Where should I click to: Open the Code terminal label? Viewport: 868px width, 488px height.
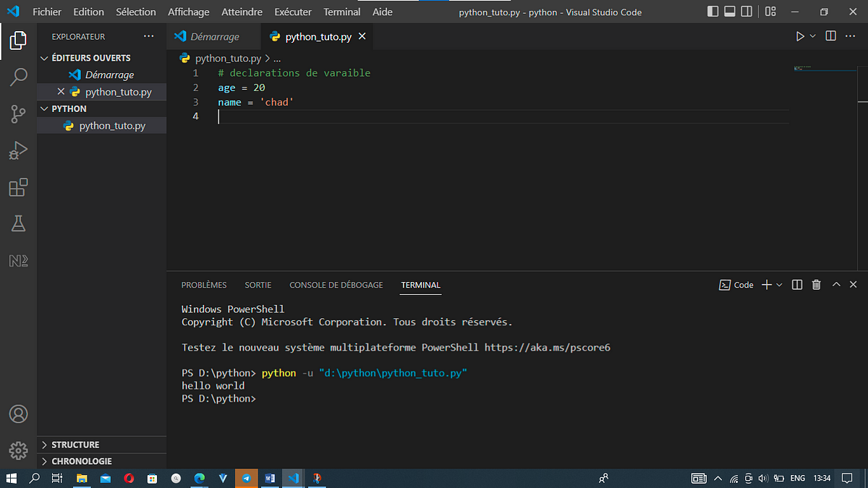(x=736, y=285)
